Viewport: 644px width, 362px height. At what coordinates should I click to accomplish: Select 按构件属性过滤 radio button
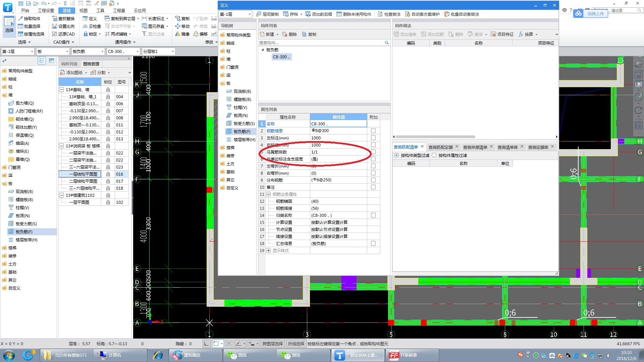[x=434, y=155]
